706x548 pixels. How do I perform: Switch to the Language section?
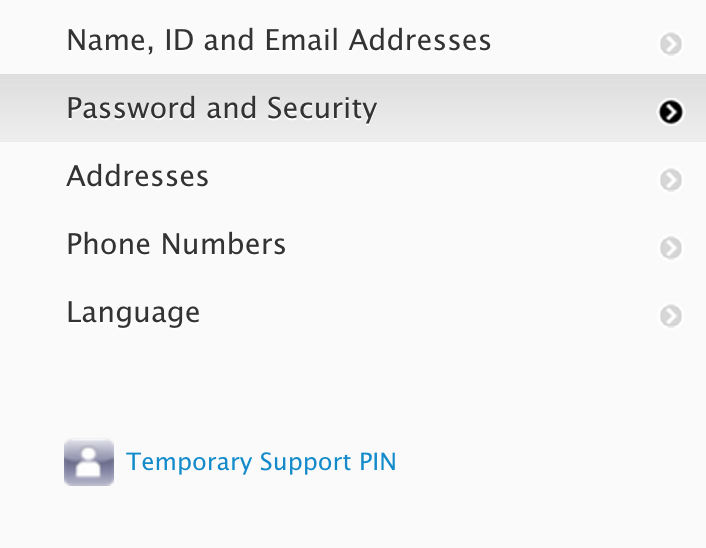pos(133,312)
